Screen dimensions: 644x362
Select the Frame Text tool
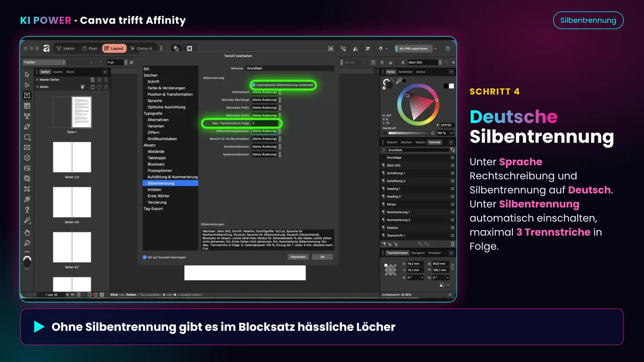[27, 95]
